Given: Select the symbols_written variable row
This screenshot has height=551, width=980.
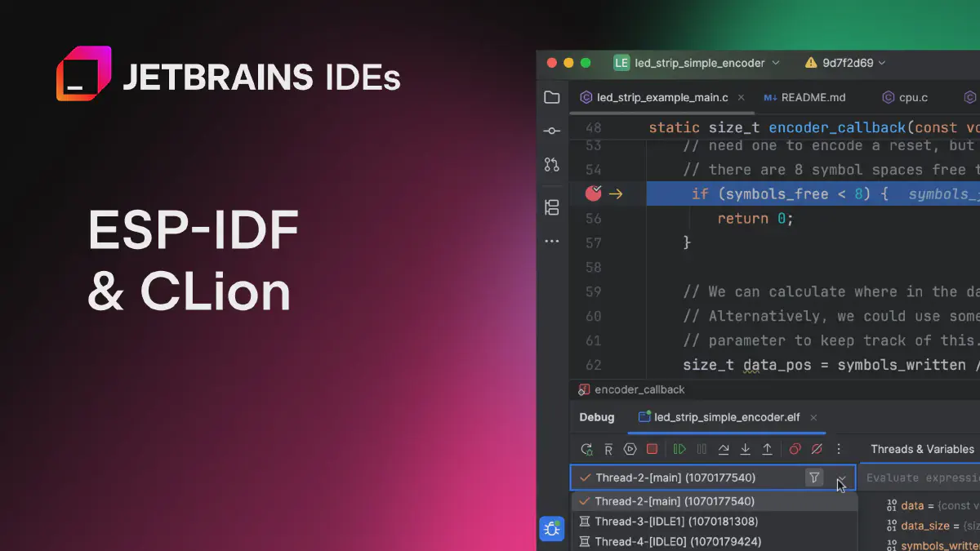Looking at the screenshot, I should pos(933,545).
